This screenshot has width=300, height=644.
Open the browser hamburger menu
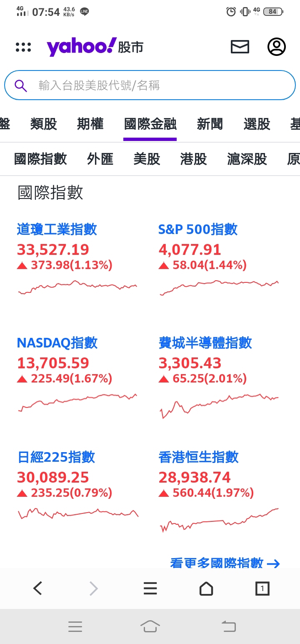(150, 588)
